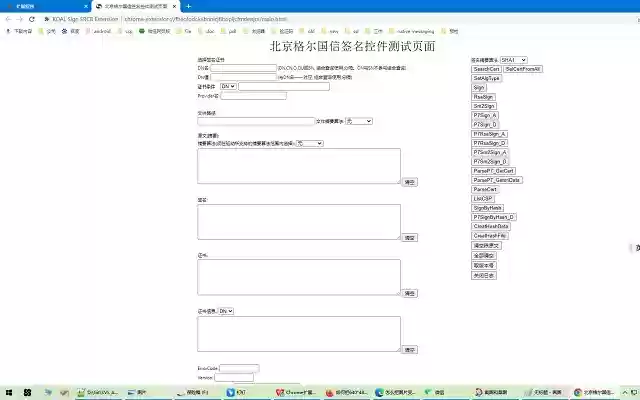
Task: Click the ErrorCode field
Action: click(x=239, y=368)
